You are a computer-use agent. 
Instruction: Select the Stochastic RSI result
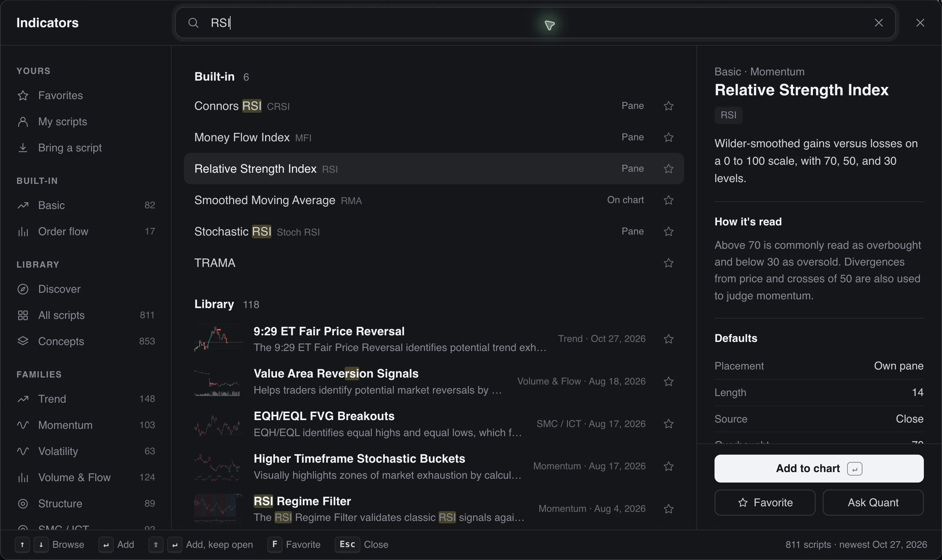(433, 231)
